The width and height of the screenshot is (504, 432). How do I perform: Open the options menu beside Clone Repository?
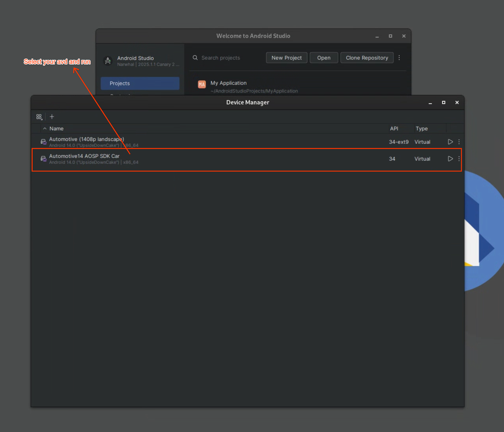tap(399, 58)
